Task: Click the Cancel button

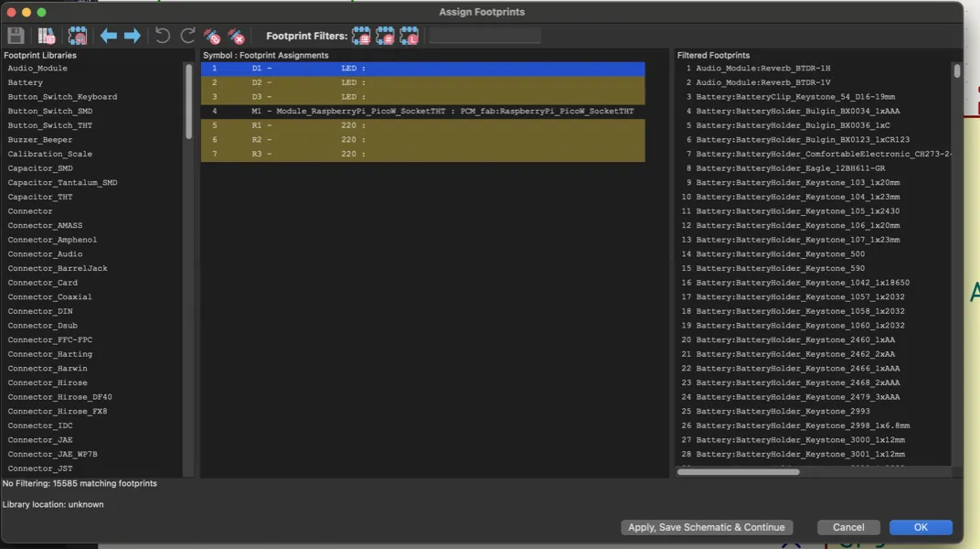Action: pyautogui.click(x=848, y=527)
